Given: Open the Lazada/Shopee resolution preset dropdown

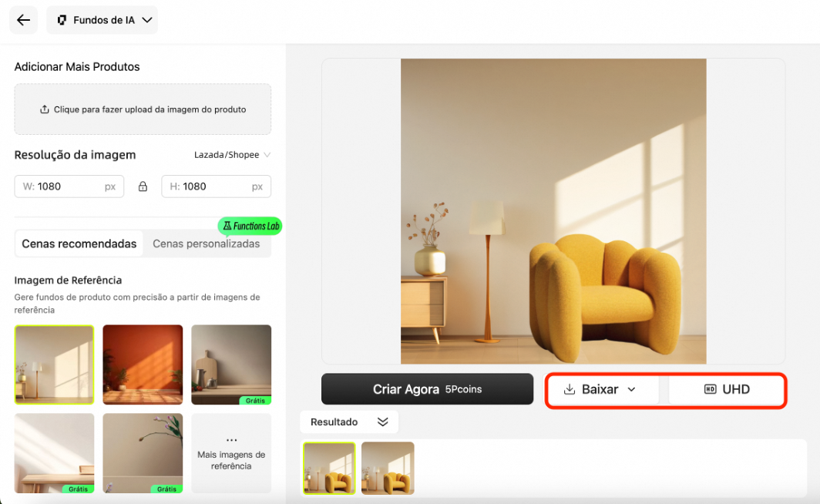Looking at the screenshot, I should click(x=232, y=155).
